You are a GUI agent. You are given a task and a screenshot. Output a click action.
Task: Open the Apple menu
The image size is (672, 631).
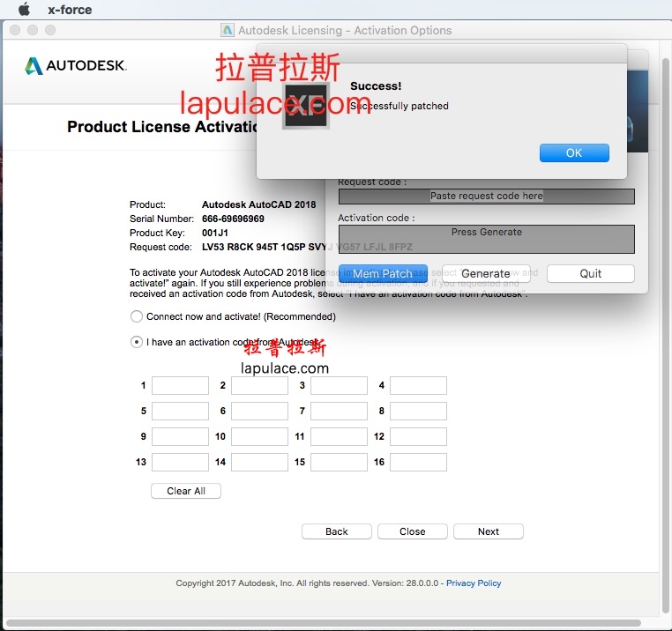24,10
